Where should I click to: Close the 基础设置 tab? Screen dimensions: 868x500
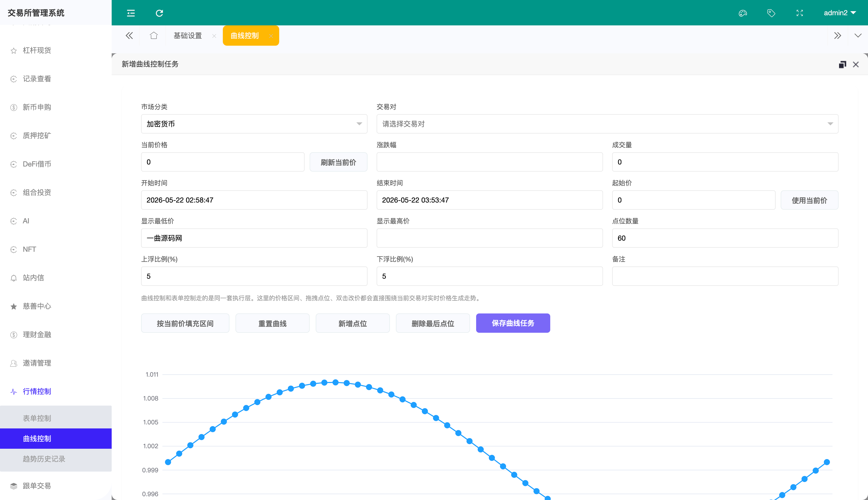pyautogui.click(x=214, y=36)
